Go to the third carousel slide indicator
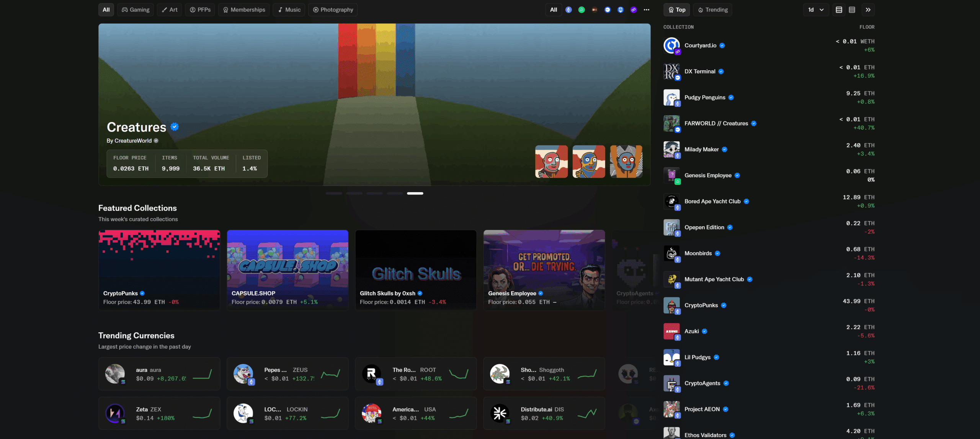980x439 pixels. click(374, 193)
